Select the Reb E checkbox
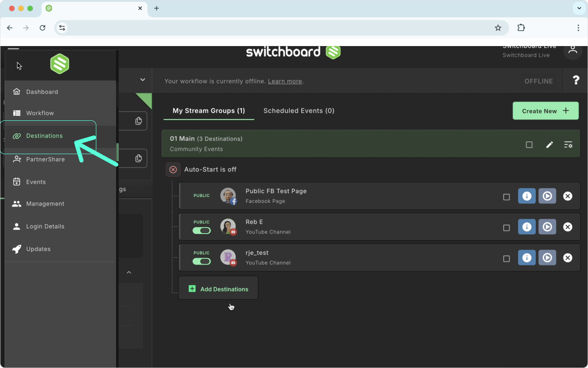 click(506, 228)
